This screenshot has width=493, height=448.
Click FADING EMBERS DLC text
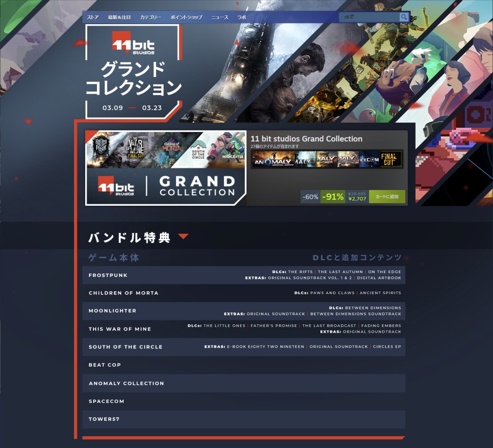coord(381,326)
